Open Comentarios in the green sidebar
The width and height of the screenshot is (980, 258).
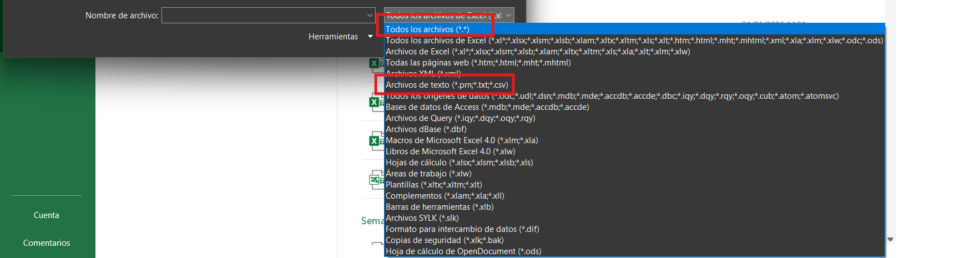47,243
